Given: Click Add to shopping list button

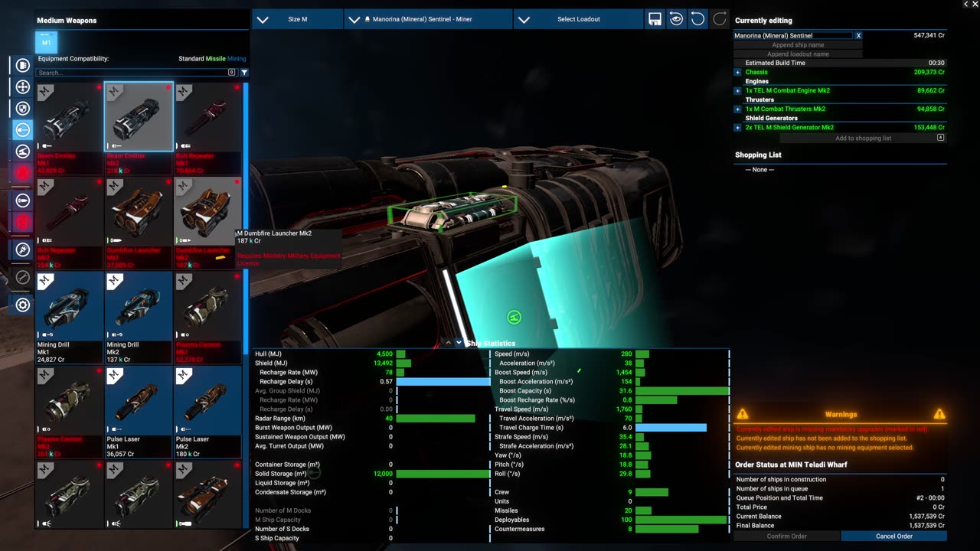Looking at the screenshot, I should coord(863,139).
